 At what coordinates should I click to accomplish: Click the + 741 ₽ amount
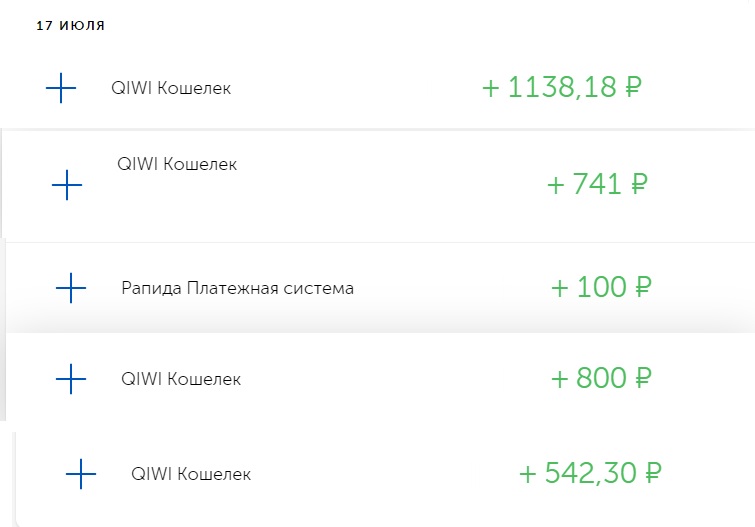[598, 184]
